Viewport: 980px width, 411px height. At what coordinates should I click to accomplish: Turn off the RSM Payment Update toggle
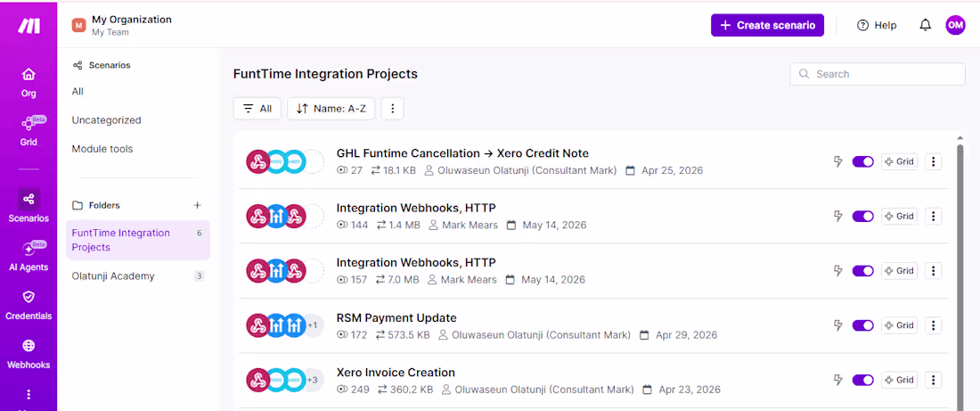click(862, 325)
